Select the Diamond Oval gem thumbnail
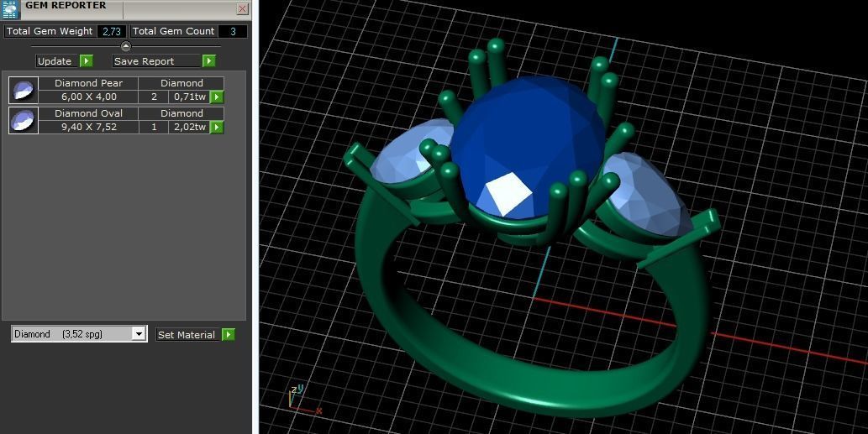868x434 pixels. (24, 120)
